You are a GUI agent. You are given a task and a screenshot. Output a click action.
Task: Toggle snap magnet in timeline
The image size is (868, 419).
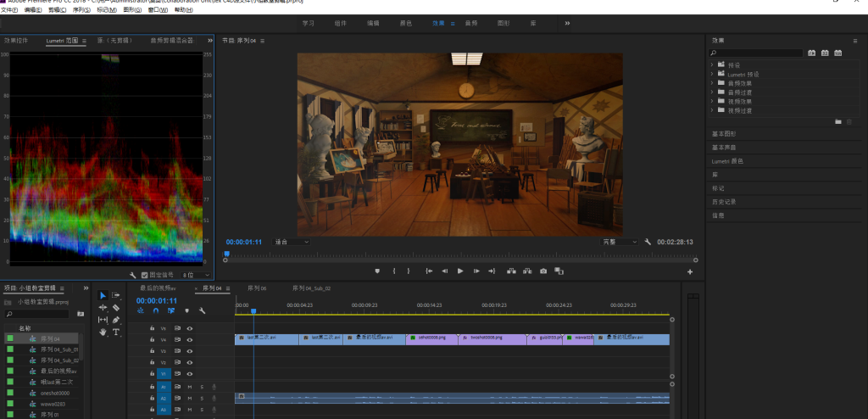pyautogui.click(x=156, y=311)
